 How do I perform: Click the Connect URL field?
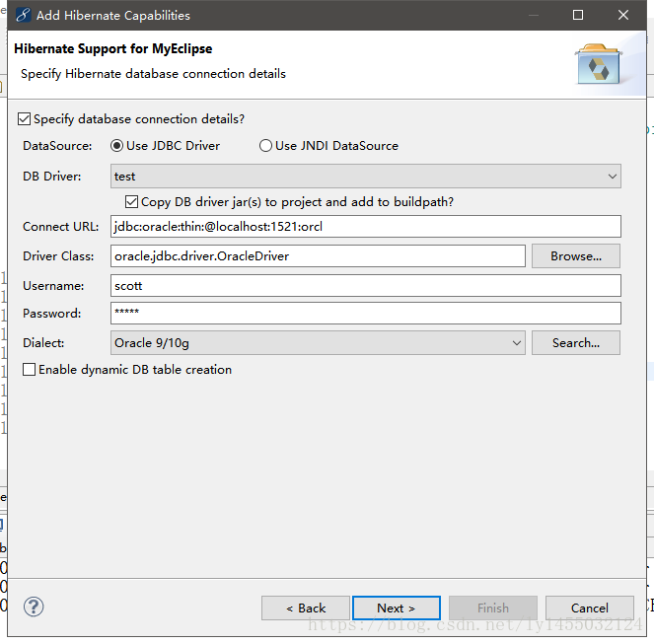point(366,227)
